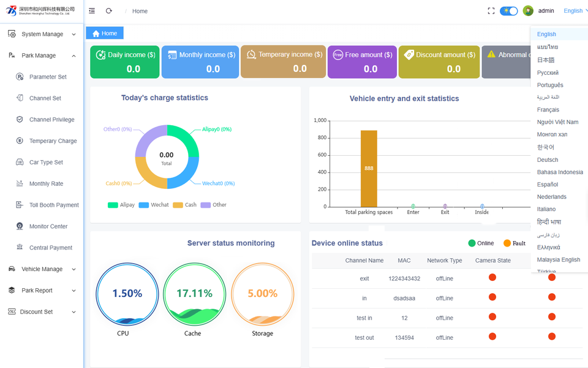
Task: Open Central Payment menu item
Action: pos(51,248)
